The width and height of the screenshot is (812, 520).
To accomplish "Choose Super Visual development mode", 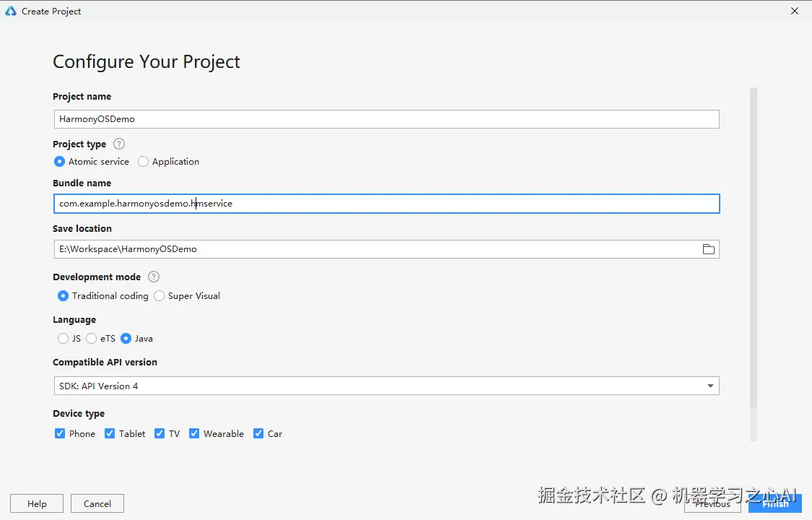I will coord(160,295).
